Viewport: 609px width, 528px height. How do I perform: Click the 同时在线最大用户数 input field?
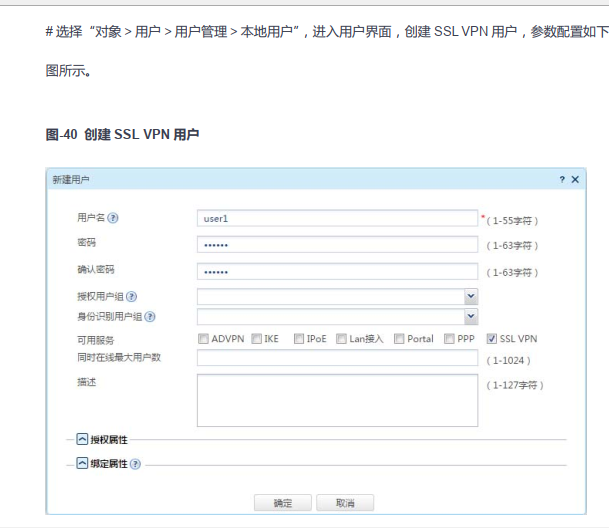336,359
